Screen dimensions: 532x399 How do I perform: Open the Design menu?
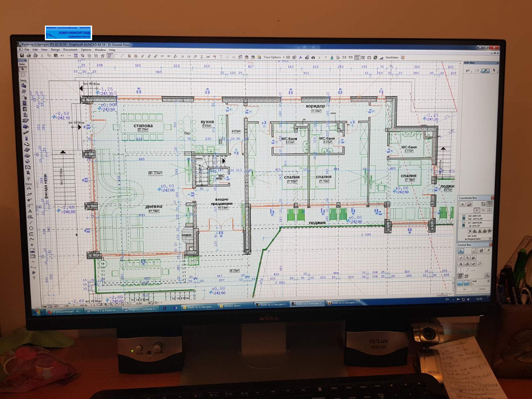(55, 50)
